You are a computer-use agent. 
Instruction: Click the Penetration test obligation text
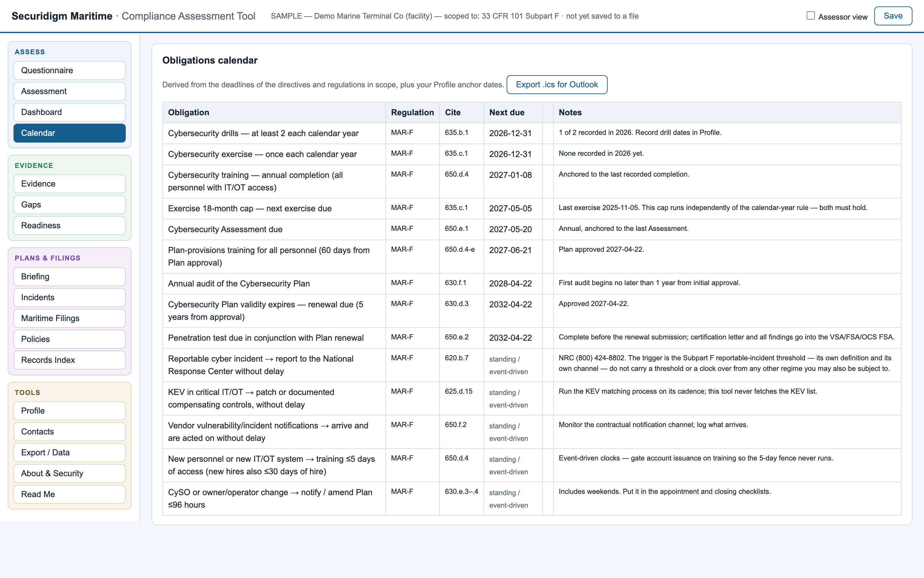[x=266, y=338]
